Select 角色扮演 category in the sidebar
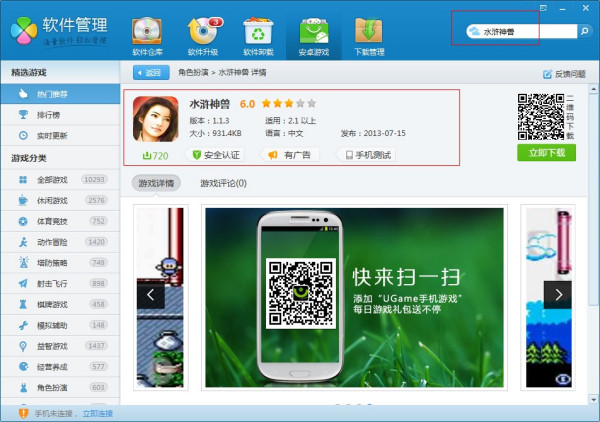This screenshot has width=600, height=422. (60, 388)
